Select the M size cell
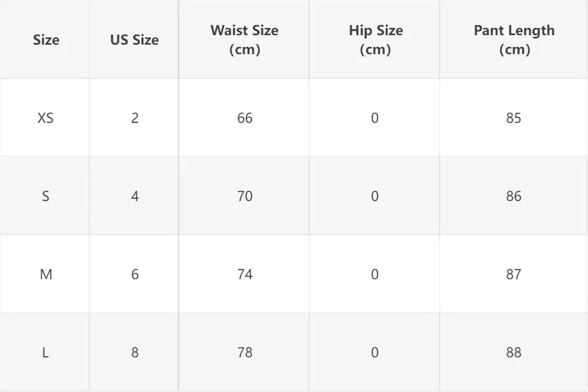The image size is (588, 392). click(x=46, y=275)
